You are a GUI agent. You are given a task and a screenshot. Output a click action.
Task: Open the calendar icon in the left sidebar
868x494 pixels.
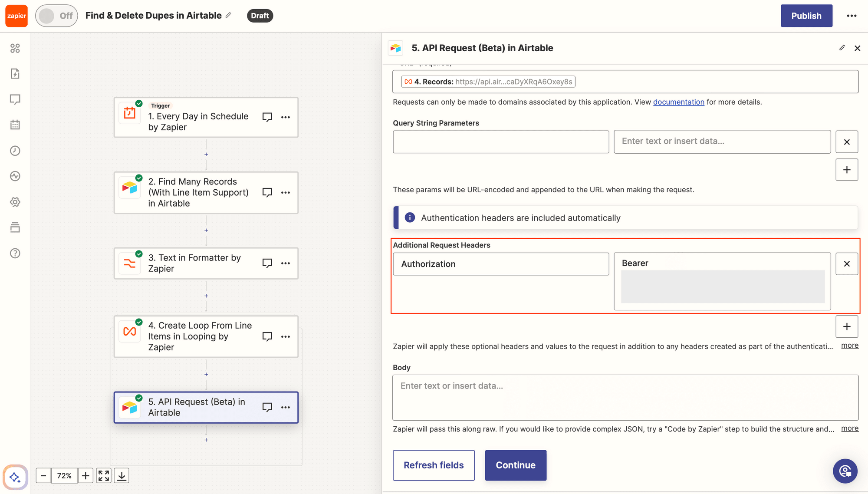tap(15, 125)
